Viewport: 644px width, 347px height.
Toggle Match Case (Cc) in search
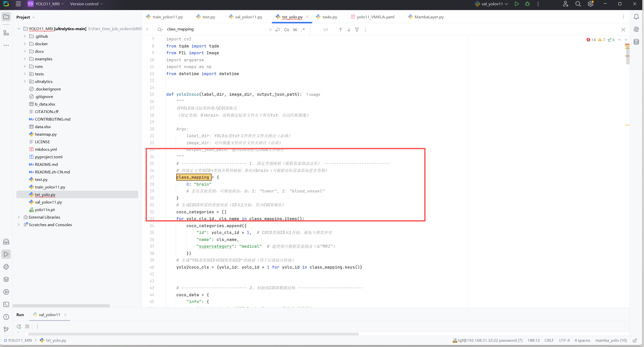(287, 30)
